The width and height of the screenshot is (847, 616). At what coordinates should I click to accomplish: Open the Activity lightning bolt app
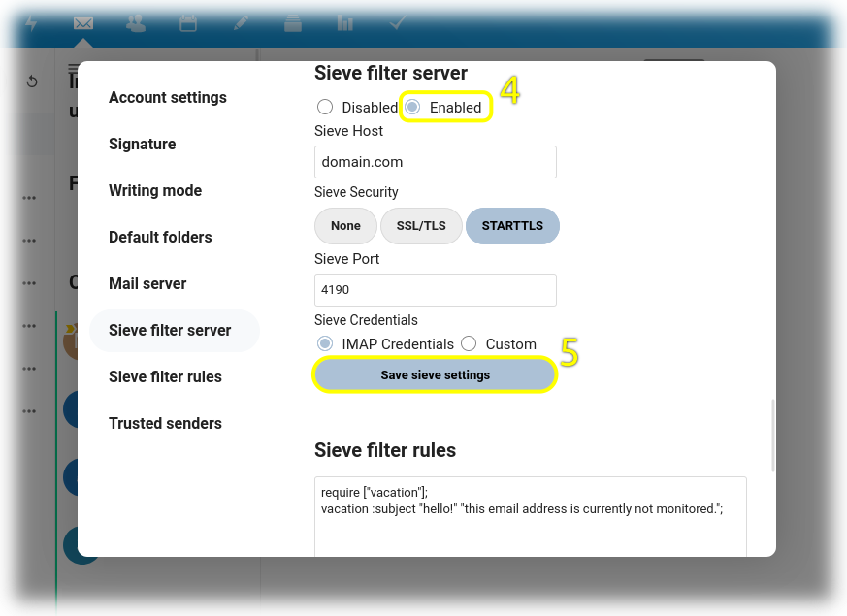click(31, 23)
